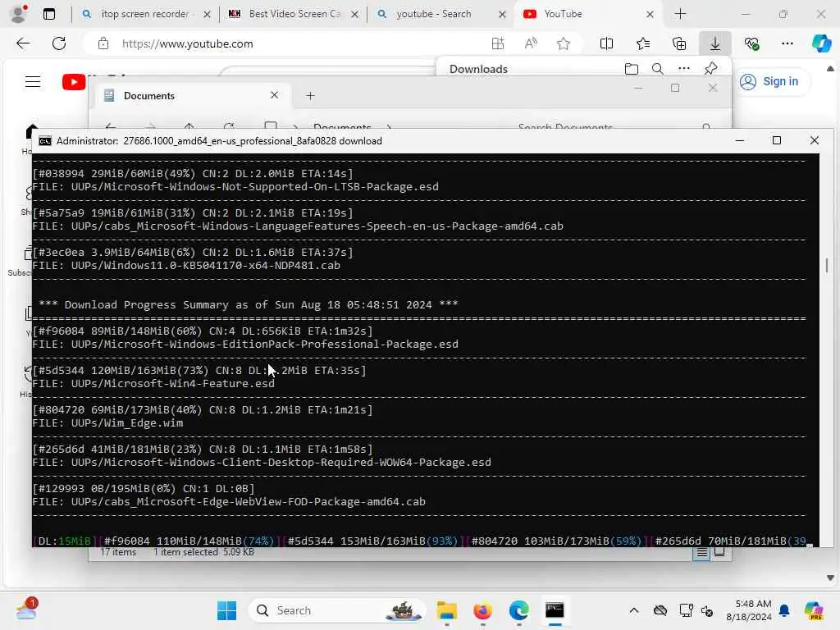Open a new Edge browser tab
The width and height of the screenshot is (840, 630).
680,14
